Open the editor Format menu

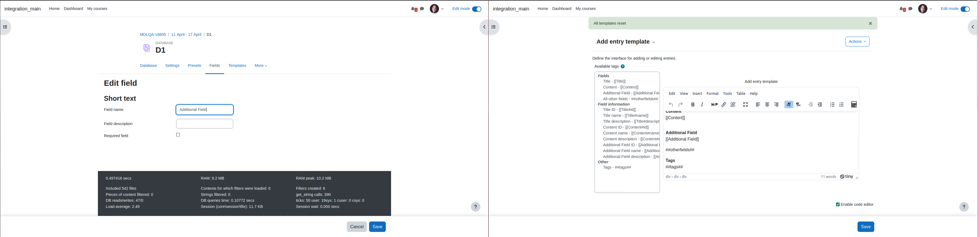coord(712,94)
